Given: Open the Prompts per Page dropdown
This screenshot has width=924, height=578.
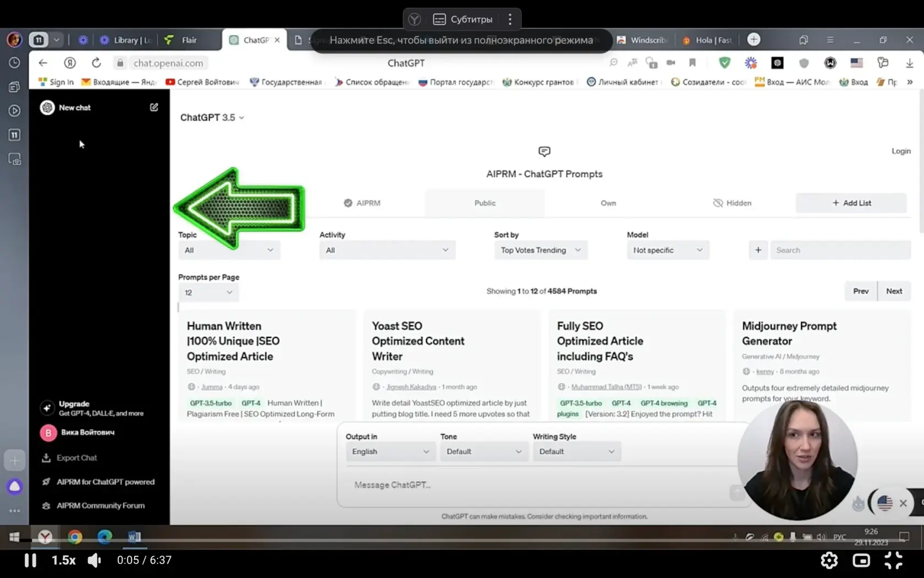Looking at the screenshot, I should pos(208,292).
